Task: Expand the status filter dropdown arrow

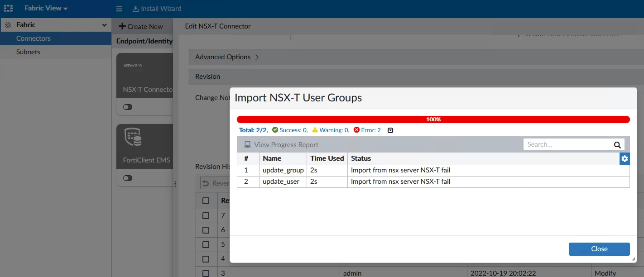Action: [x=390, y=130]
